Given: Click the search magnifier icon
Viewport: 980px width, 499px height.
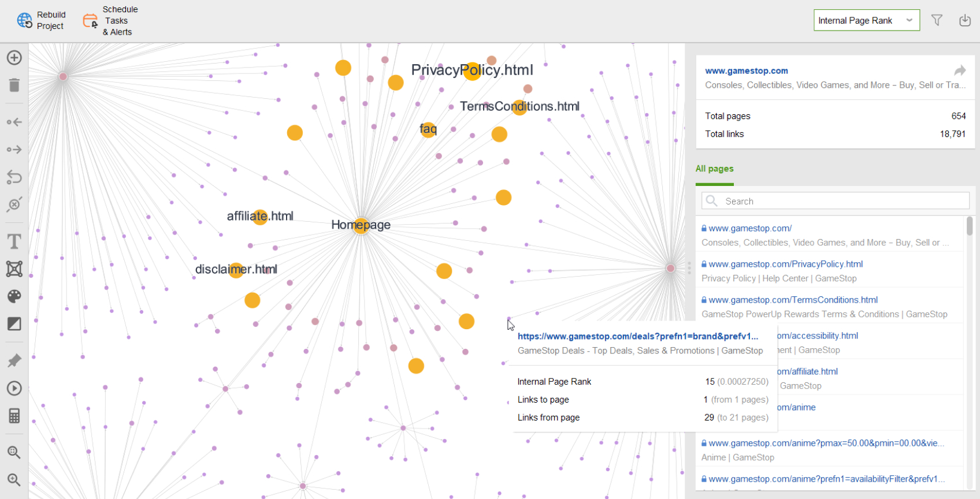Looking at the screenshot, I should (x=712, y=201).
